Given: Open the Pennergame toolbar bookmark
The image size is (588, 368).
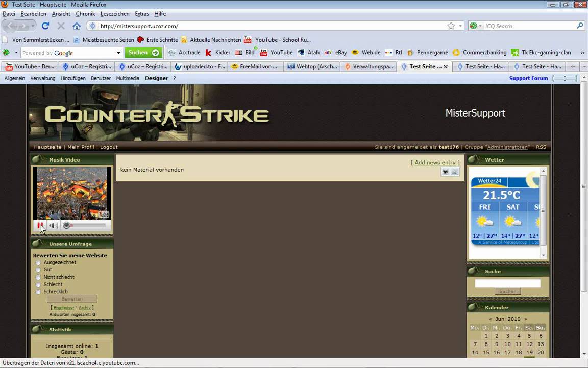Looking at the screenshot, I should (x=428, y=52).
